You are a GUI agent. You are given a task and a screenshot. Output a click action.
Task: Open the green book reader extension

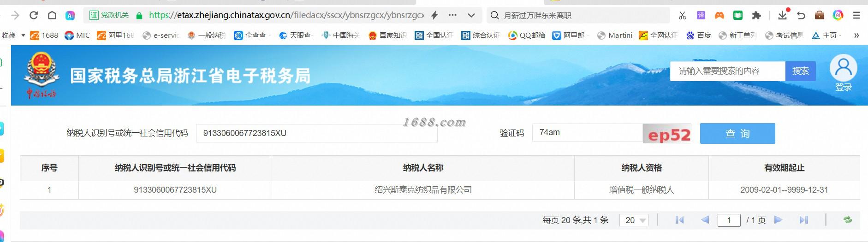[x=738, y=15]
